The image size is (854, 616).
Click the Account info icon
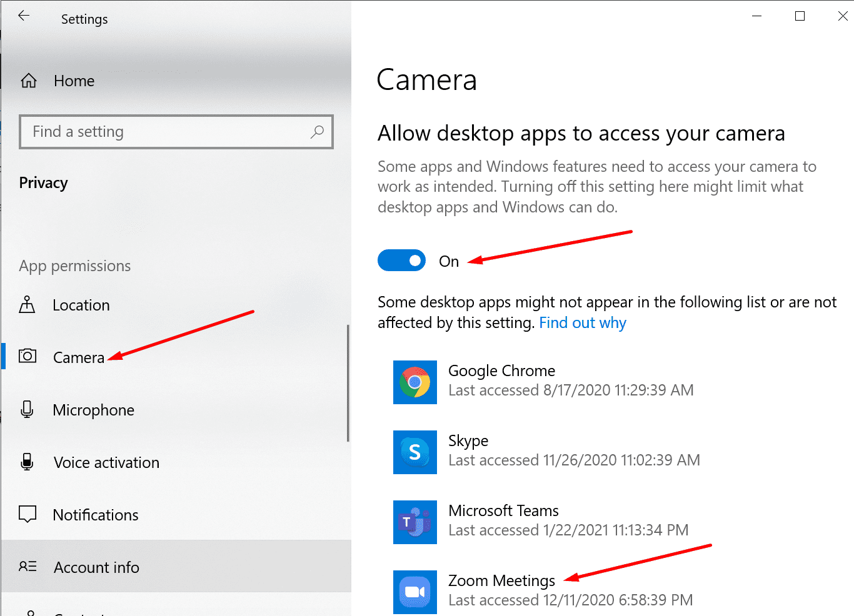(x=28, y=567)
